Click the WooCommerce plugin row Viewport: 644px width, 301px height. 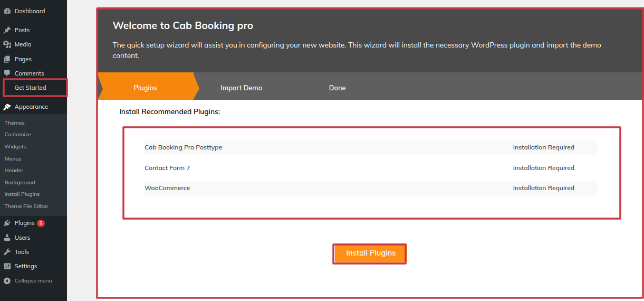(x=371, y=188)
